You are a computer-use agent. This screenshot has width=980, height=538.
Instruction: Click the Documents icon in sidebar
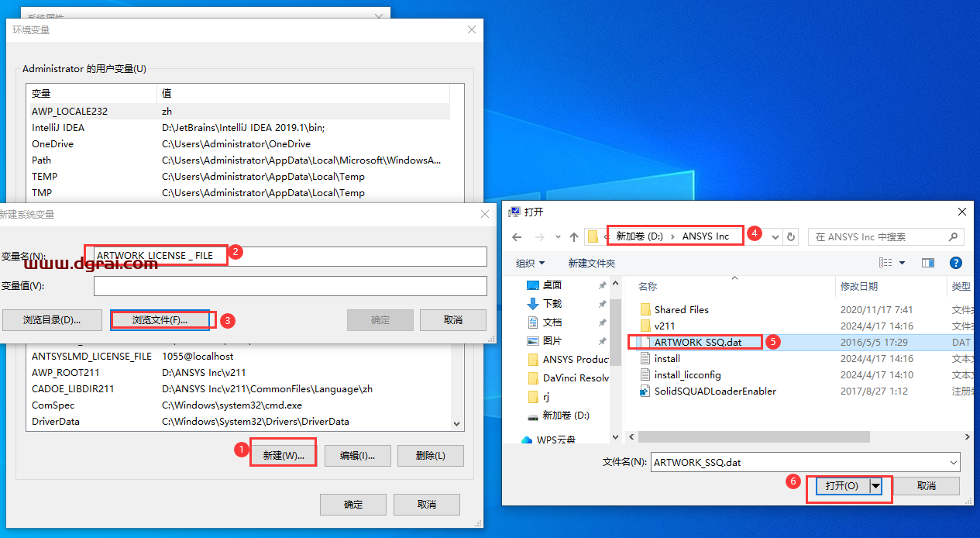(533, 322)
